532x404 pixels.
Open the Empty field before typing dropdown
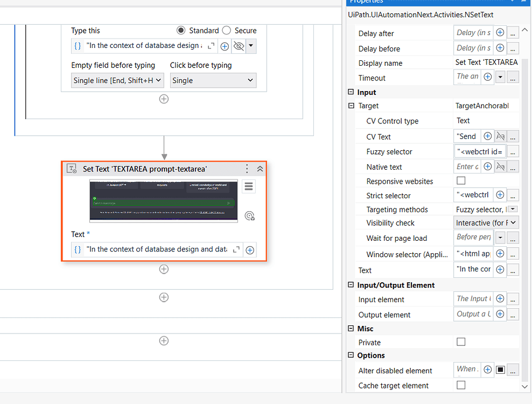pos(117,80)
